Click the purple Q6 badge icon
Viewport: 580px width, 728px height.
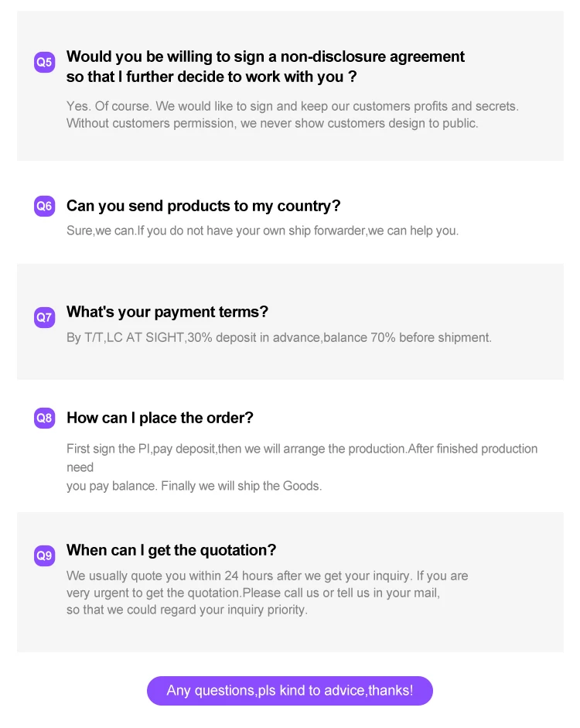(45, 207)
